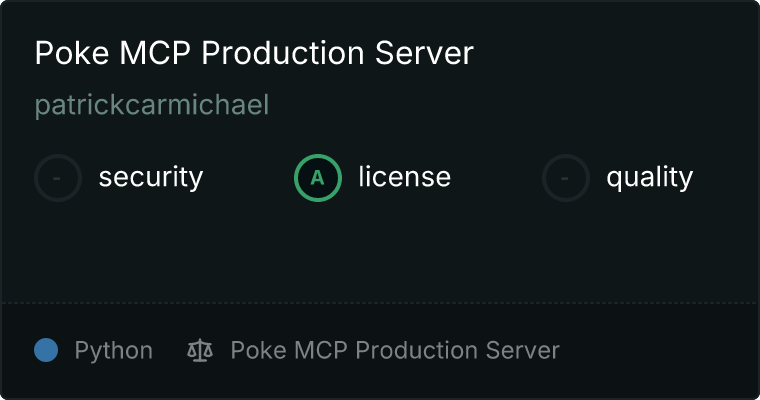Click the dashed divider above the footer
Viewport: 760px width, 400px height.
pyautogui.click(x=380, y=302)
